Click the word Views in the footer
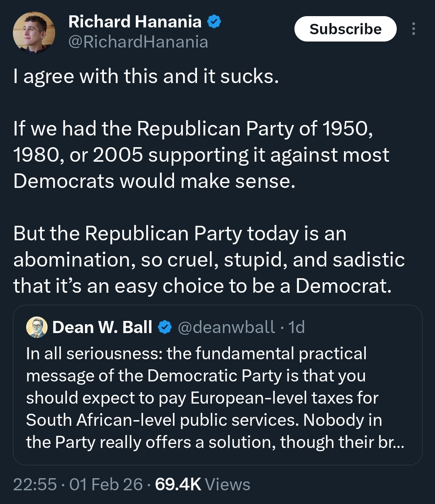435x504 pixels. click(228, 484)
